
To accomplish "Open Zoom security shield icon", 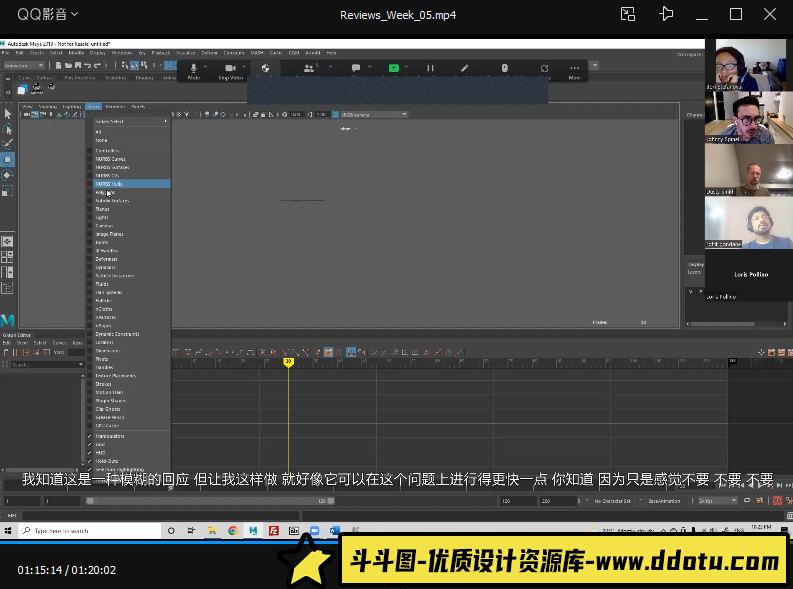I will pos(266,68).
